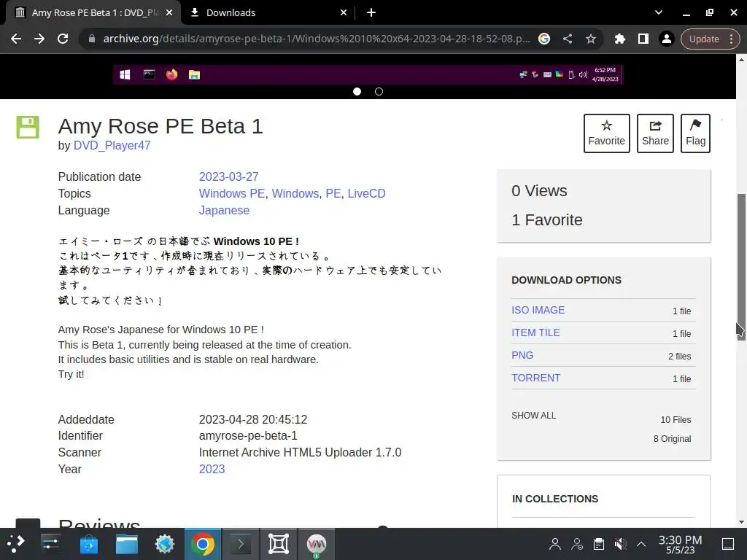This screenshot has width=747, height=560.
Task: Click the share icon in address bar
Action: point(568,39)
